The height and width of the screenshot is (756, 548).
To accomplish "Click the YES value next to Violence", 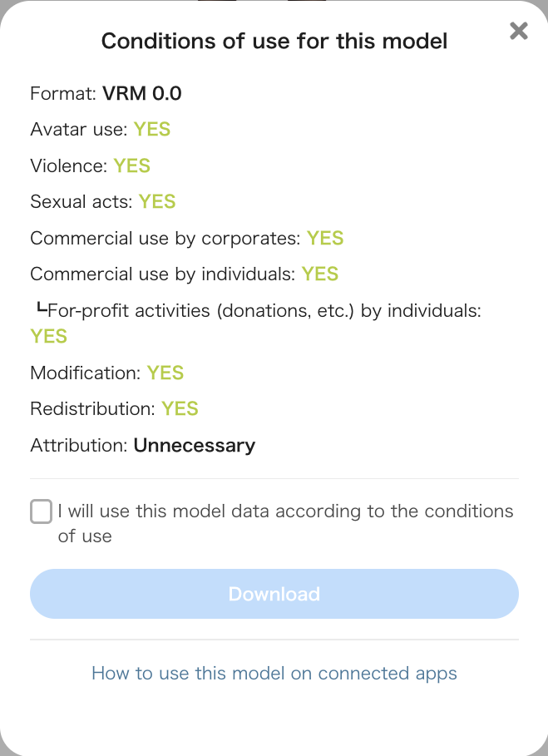I will coord(132,166).
